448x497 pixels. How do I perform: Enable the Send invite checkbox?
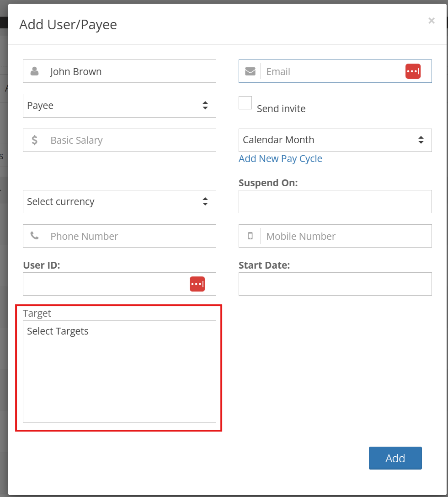[245, 103]
